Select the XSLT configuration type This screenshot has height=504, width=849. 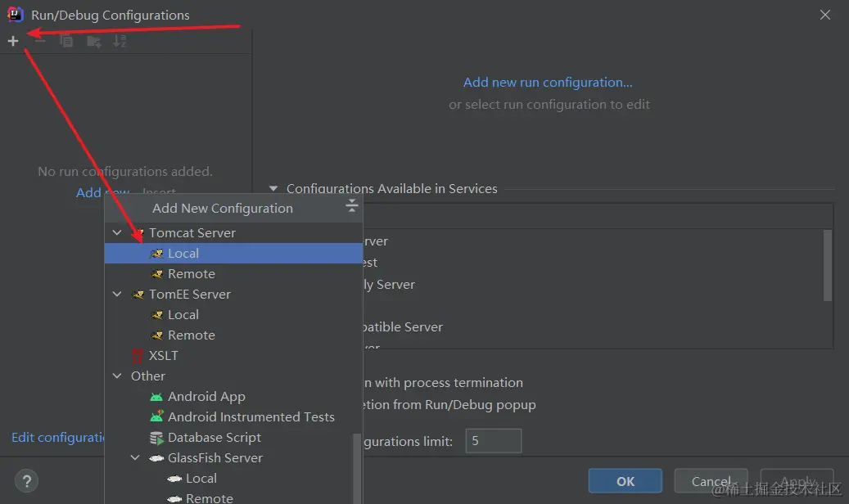[x=163, y=356]
